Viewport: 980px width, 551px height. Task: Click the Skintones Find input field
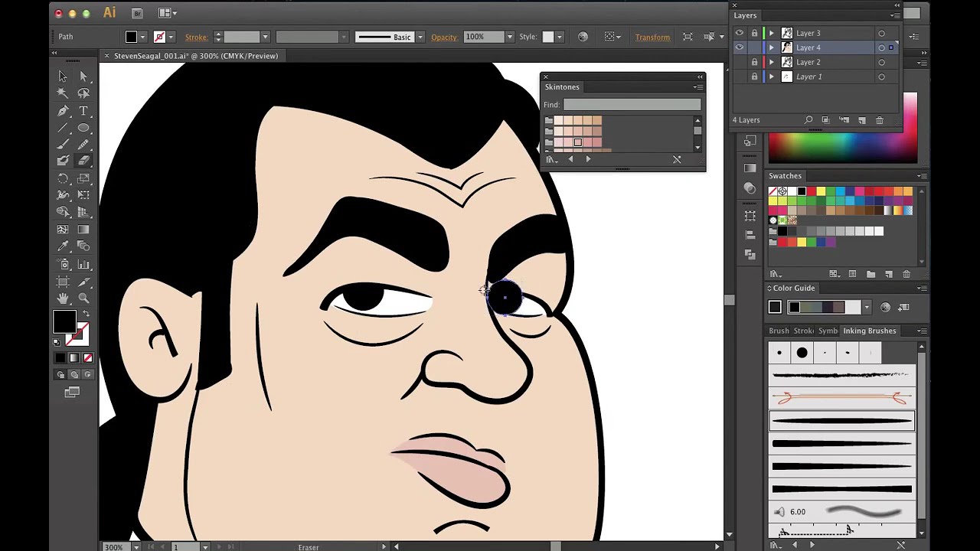632,105
